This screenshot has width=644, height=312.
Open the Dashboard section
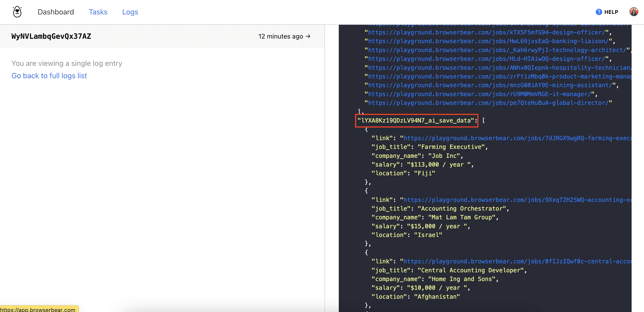click(x=56, y=12)
